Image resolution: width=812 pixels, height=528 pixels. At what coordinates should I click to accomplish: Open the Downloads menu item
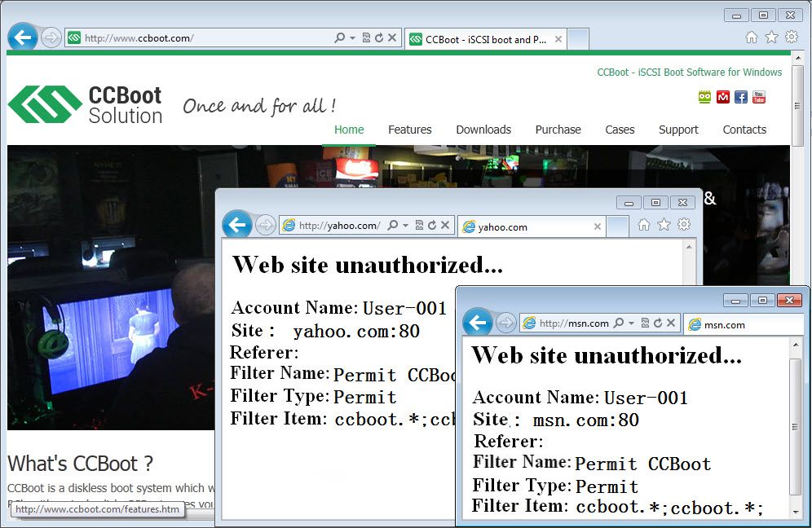(483, 130)
